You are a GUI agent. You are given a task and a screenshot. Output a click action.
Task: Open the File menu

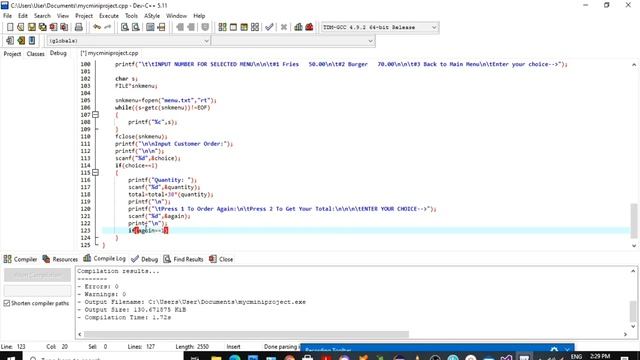[7, 16]
